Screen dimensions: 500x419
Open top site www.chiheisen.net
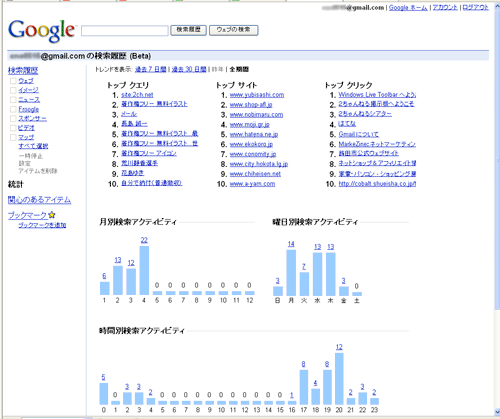coord(255,174)
